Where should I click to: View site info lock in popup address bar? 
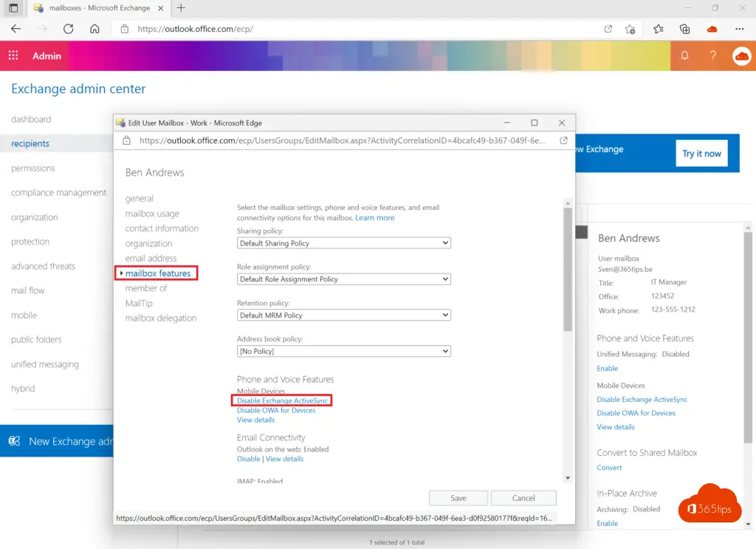coord(126,140)
